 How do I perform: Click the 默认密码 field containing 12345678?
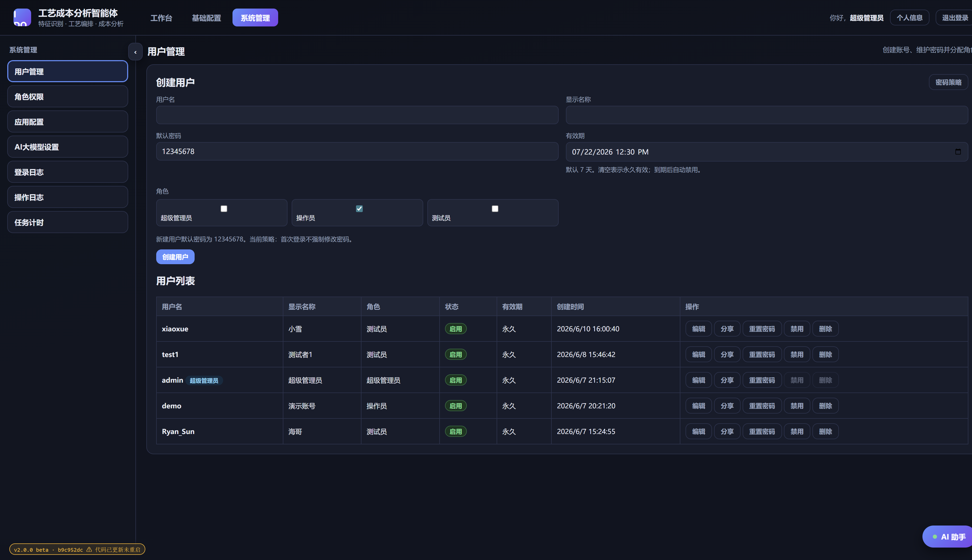pos(357,152)
